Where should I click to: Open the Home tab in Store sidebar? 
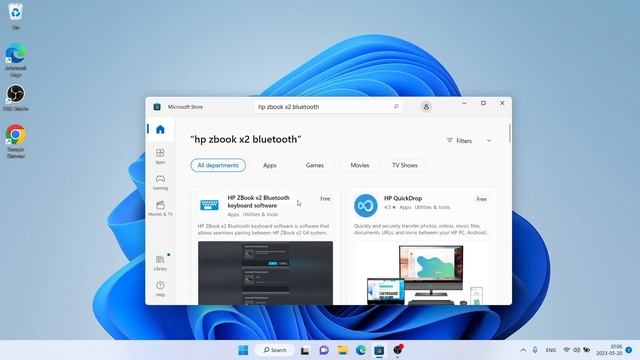(160, 130)
